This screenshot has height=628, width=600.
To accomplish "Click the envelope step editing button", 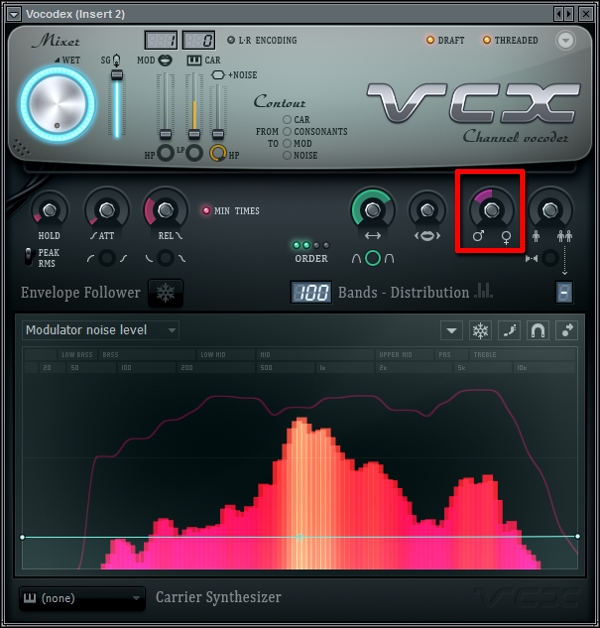I will pyautogui.click(x=509, y=330).
